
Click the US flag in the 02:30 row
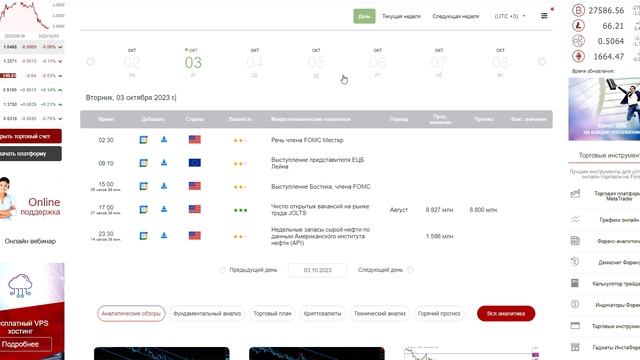click(195, 140)
